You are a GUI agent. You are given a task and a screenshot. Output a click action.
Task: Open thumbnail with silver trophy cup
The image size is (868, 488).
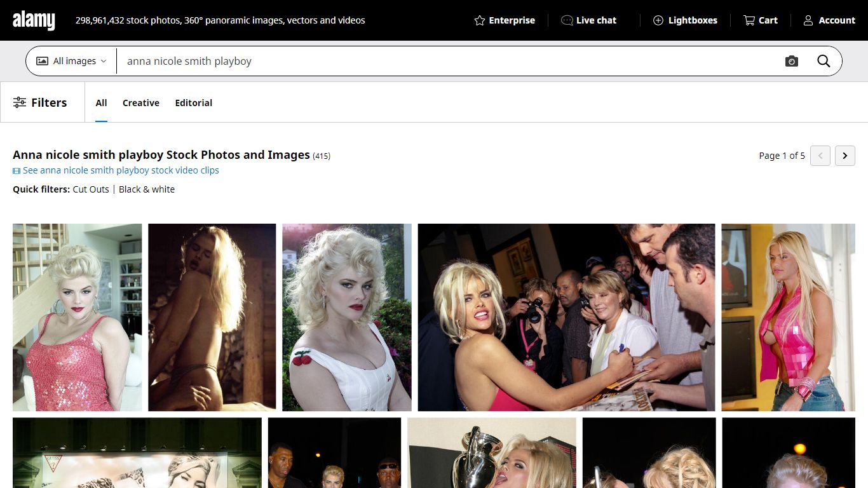point(492,452)
